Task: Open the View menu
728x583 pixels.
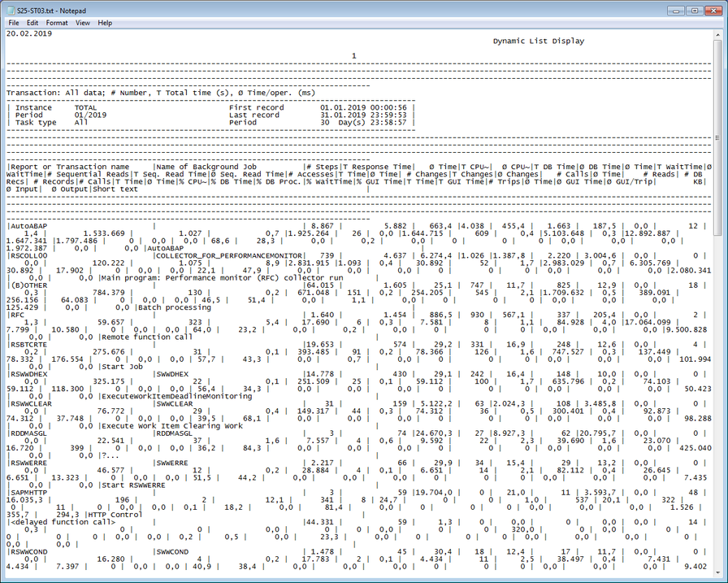Action: (x=81, y=23)
